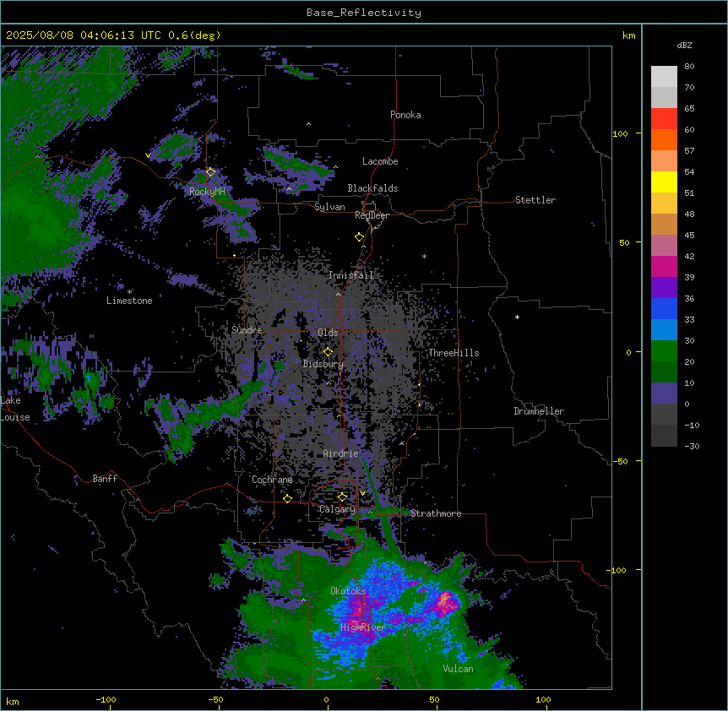
Task: Click the Base_Reflectivity title
Action: coord(364,13)
